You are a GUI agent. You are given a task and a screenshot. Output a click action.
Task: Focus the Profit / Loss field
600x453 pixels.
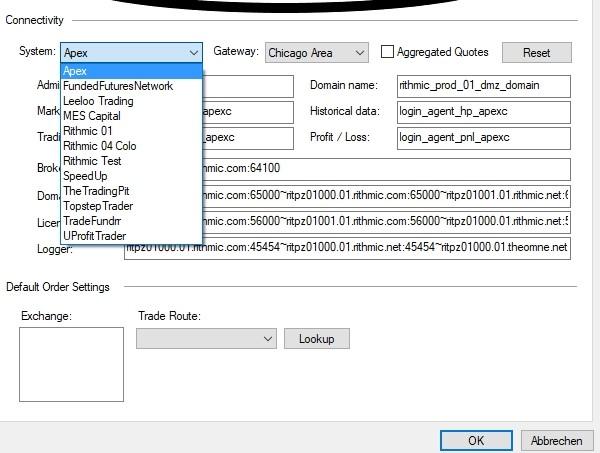click(x=484, y=138)
